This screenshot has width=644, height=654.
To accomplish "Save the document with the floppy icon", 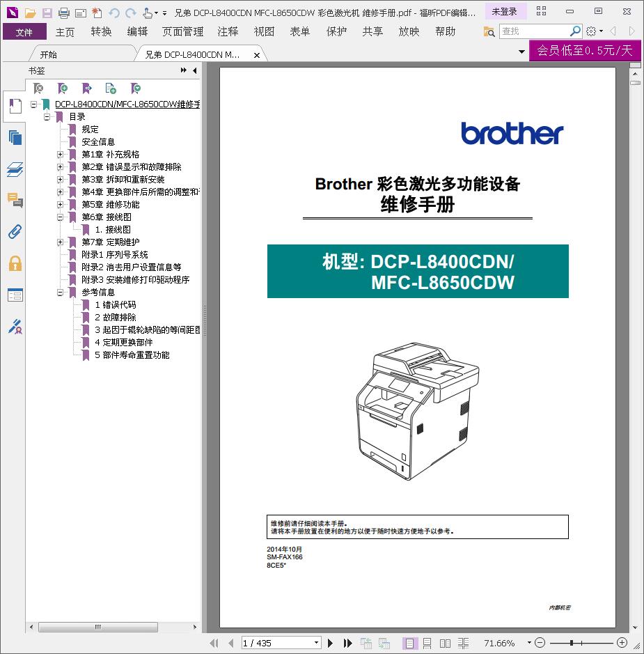I will tap(47, 13).
